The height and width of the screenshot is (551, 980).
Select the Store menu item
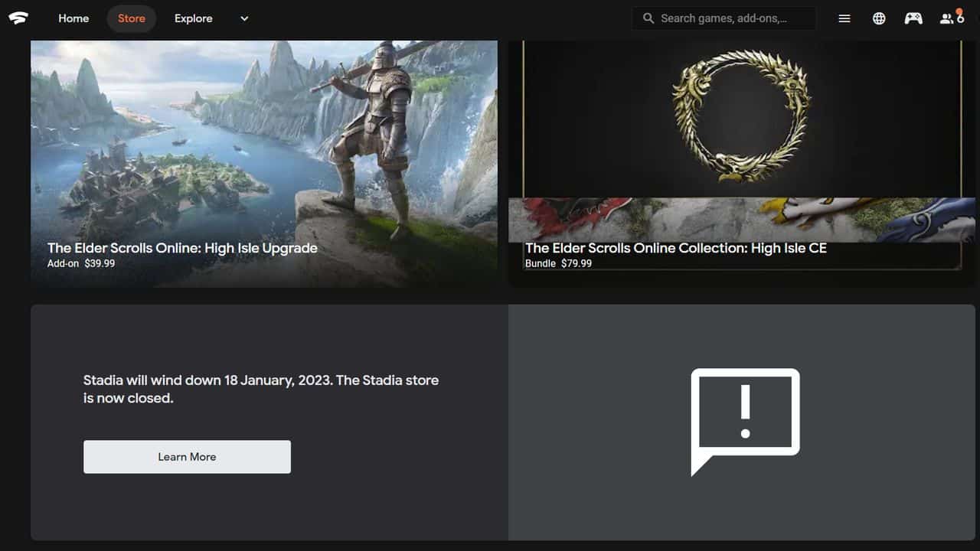point(131,18)
